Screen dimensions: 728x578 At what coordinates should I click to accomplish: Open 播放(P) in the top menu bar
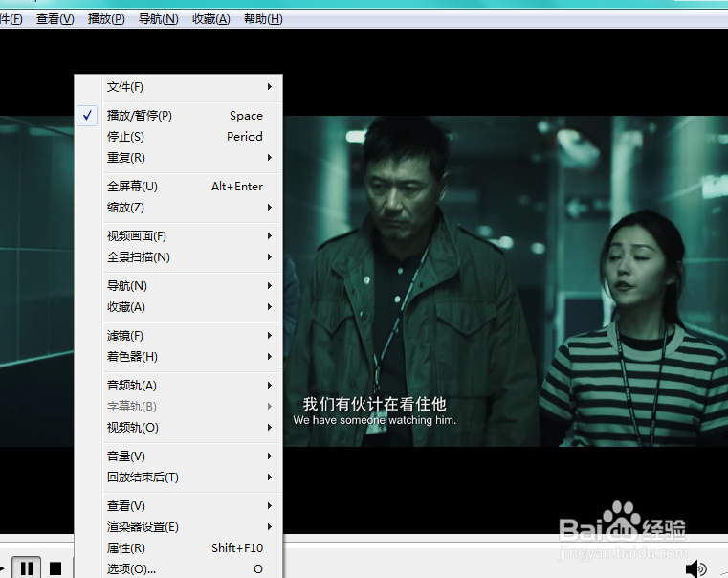click(106, 19)
